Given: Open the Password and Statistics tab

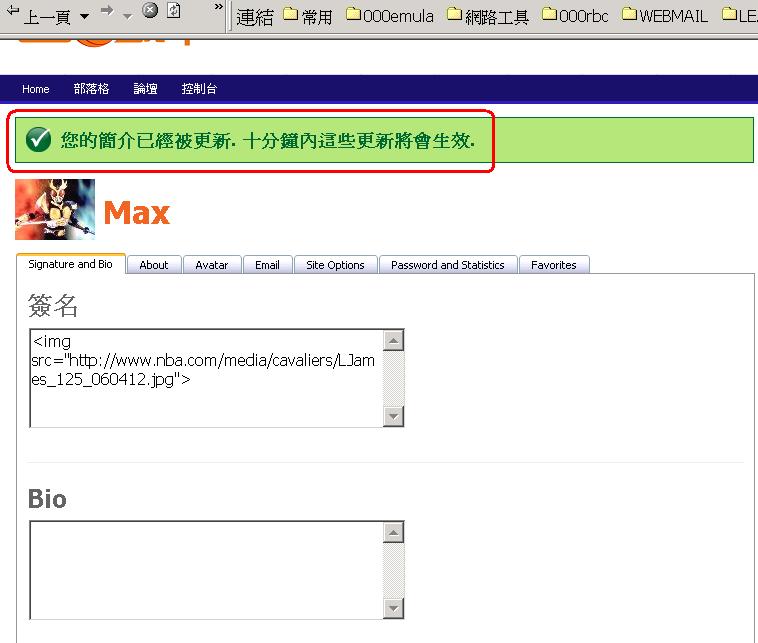Looking at the screenshot, I should pos(447,265).
